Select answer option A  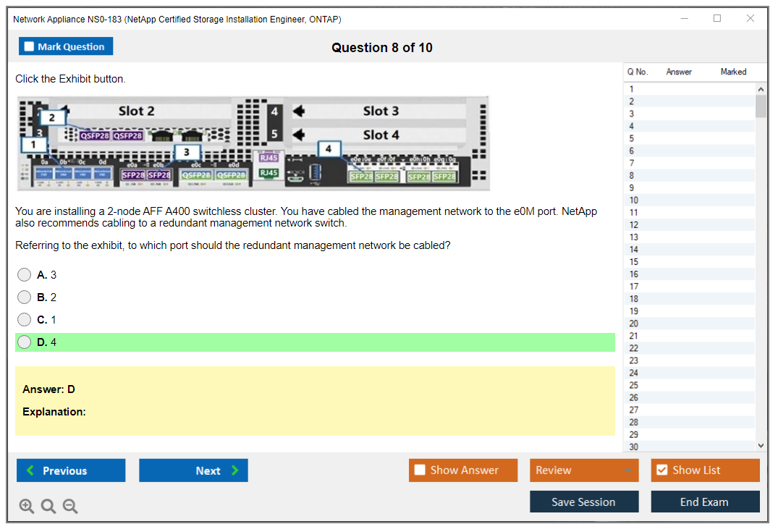25,275
